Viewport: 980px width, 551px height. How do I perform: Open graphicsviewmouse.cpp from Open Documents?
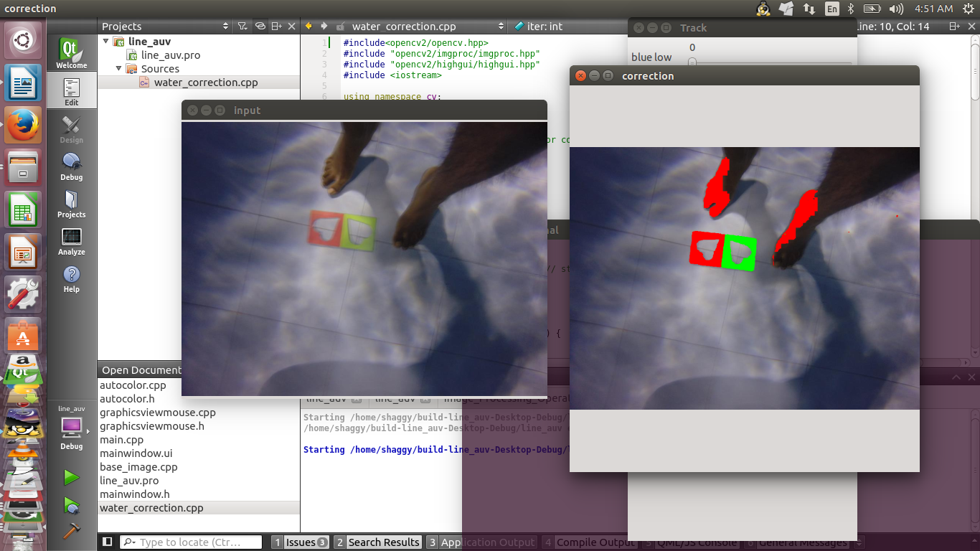158,413
